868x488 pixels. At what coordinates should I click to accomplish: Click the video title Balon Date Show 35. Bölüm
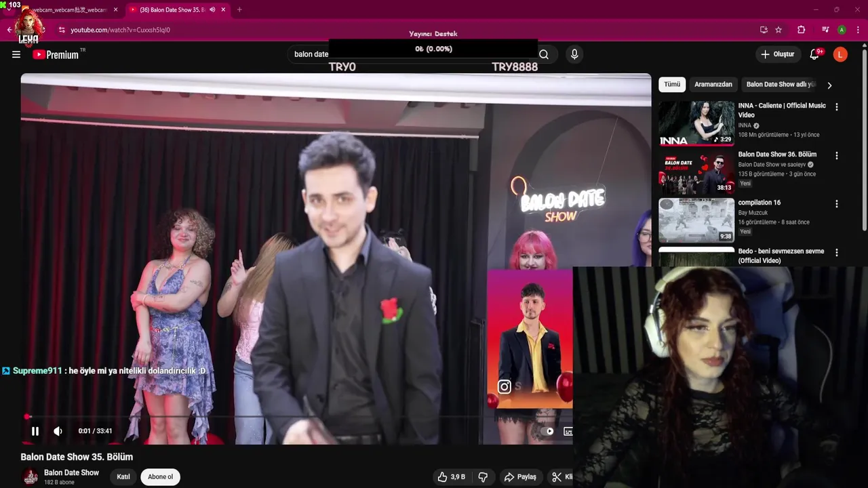pyautogui.click(x=77, y=457)
